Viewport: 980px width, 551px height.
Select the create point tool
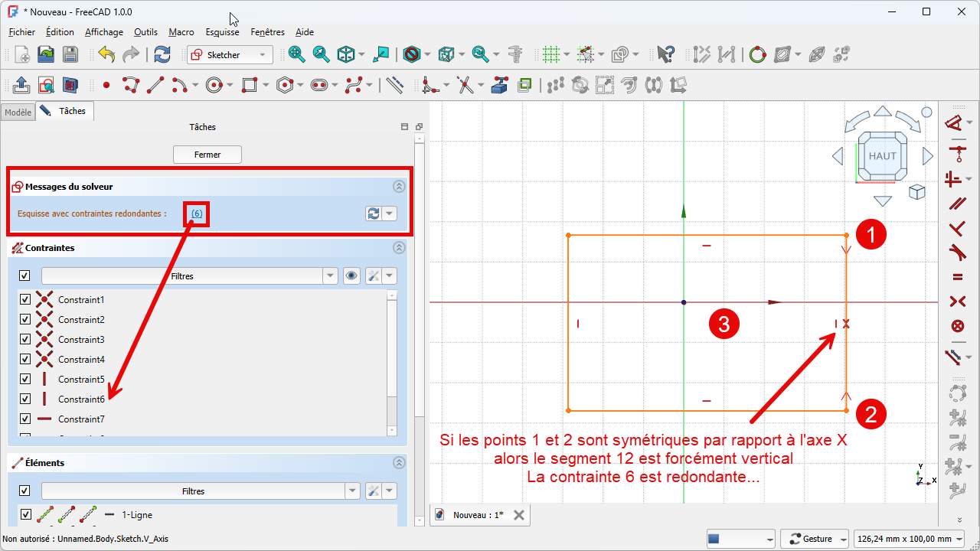[106, 85]
